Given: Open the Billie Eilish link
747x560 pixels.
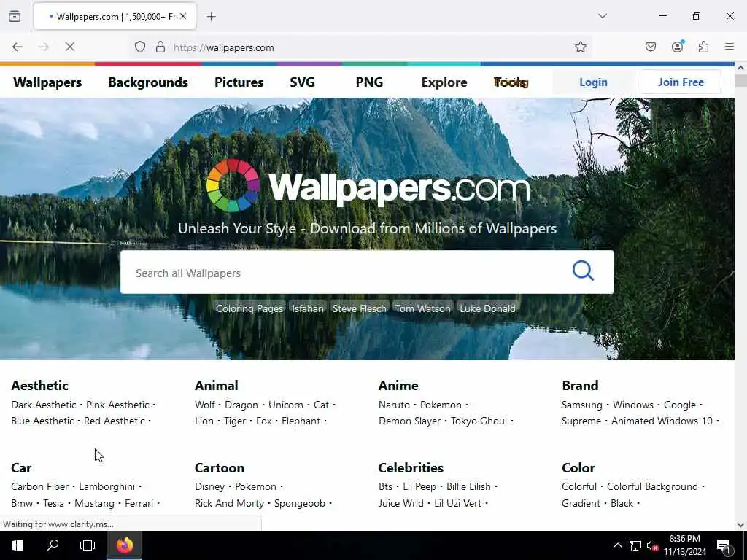Looking at the screenshot, I should coord(468,486).
